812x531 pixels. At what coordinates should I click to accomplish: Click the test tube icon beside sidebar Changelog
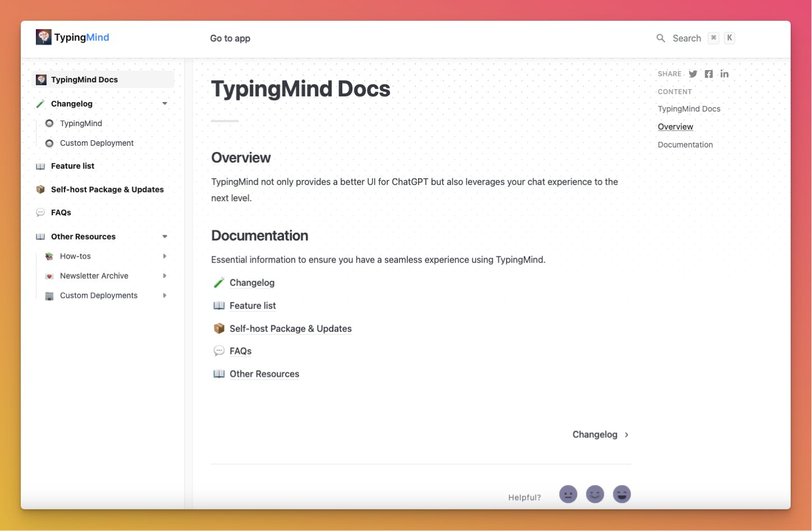tap(40, 104)
